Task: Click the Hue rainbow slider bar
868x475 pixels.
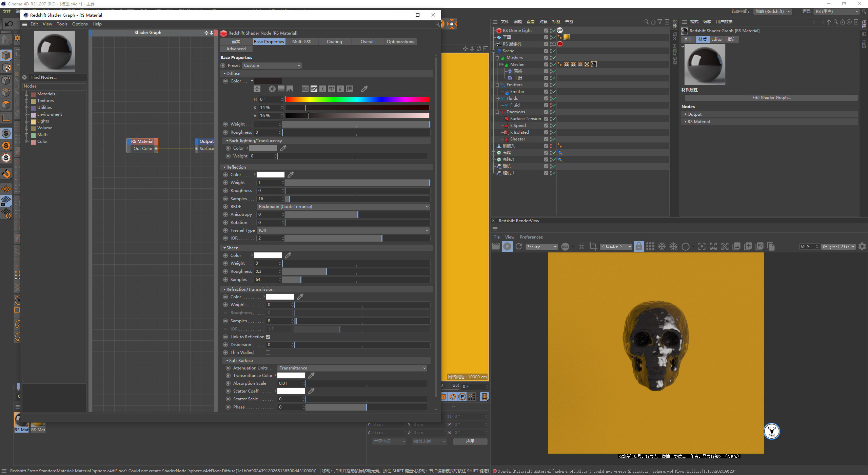Action: pos(357,99)
